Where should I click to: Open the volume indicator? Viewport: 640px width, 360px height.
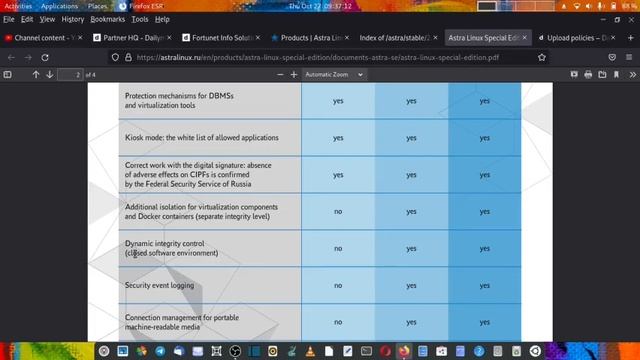(x=589, y=6)
